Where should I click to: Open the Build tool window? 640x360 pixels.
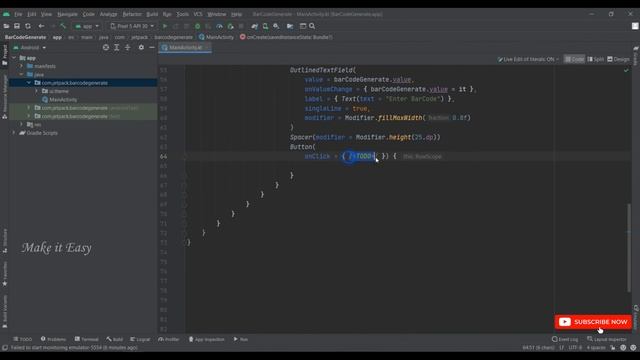[115, 340]
